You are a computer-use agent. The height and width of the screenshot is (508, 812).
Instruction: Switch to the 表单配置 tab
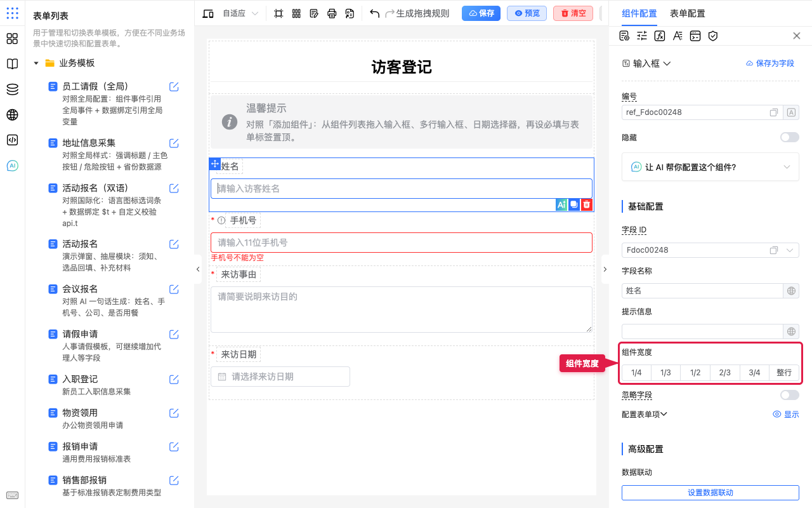pyautogui.click(x=687, y=13)
